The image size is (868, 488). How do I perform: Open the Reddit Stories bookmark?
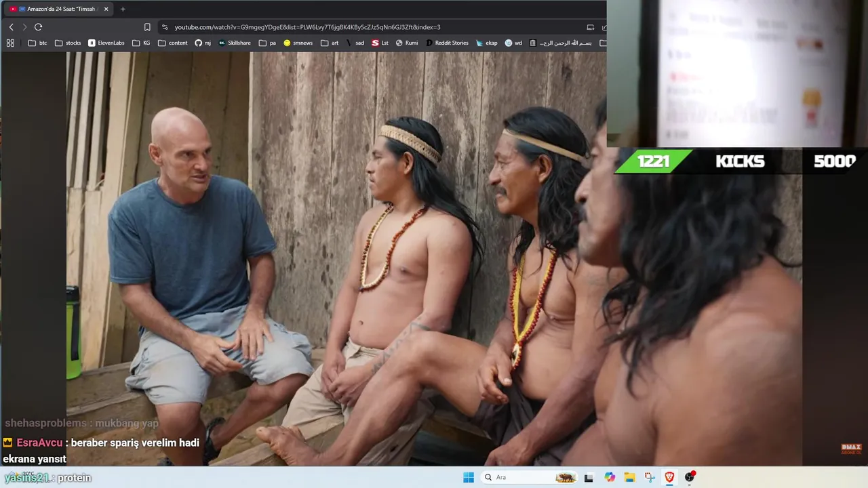pyautogui.click(x=447, y=43)
